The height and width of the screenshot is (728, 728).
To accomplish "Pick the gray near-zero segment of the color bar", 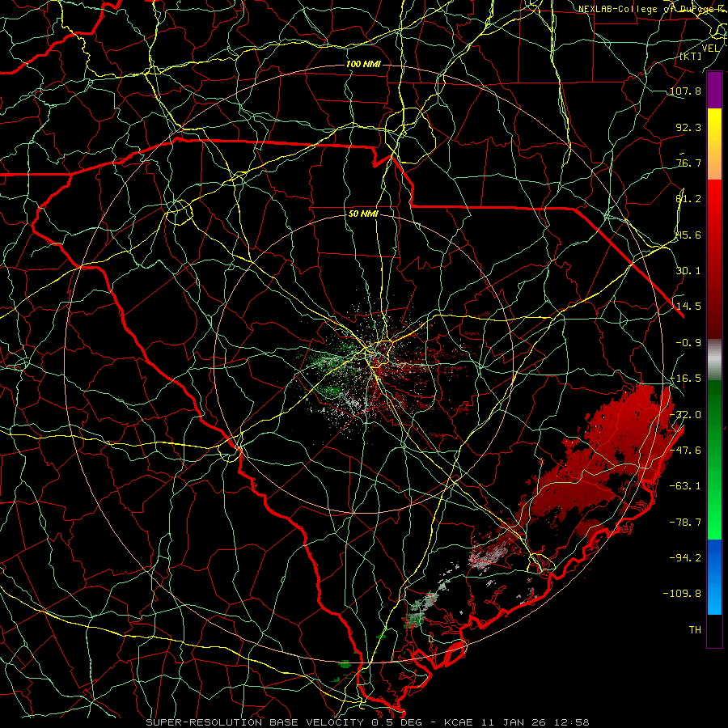I will (714, 360).
